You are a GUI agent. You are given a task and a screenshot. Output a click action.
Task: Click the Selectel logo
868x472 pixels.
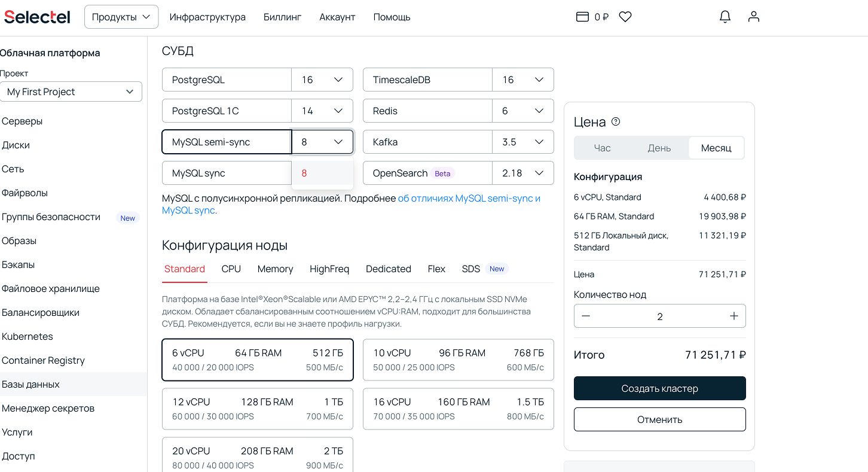[37, 17]
